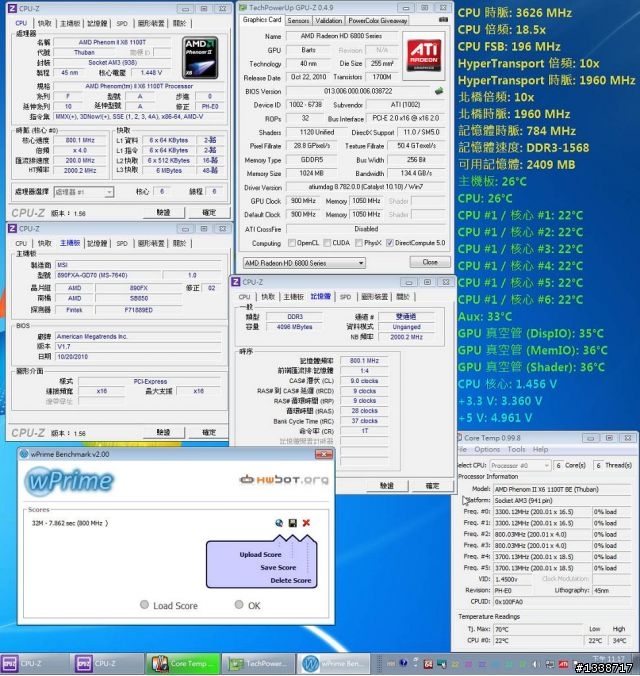The width and height of the screenshot is (640, 676).
Task: Select the Load Score radio button
Action: point(144,604)
